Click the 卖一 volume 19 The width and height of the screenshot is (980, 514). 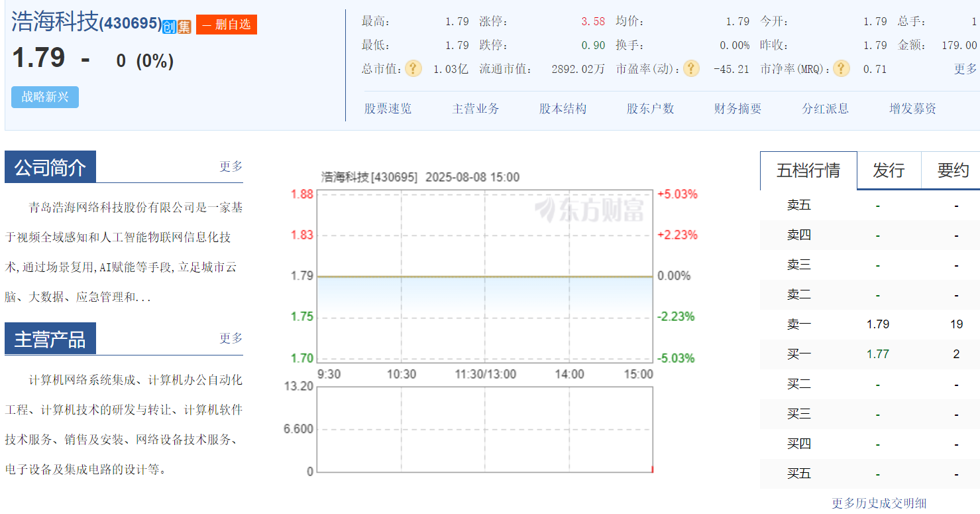pos(956,324)
